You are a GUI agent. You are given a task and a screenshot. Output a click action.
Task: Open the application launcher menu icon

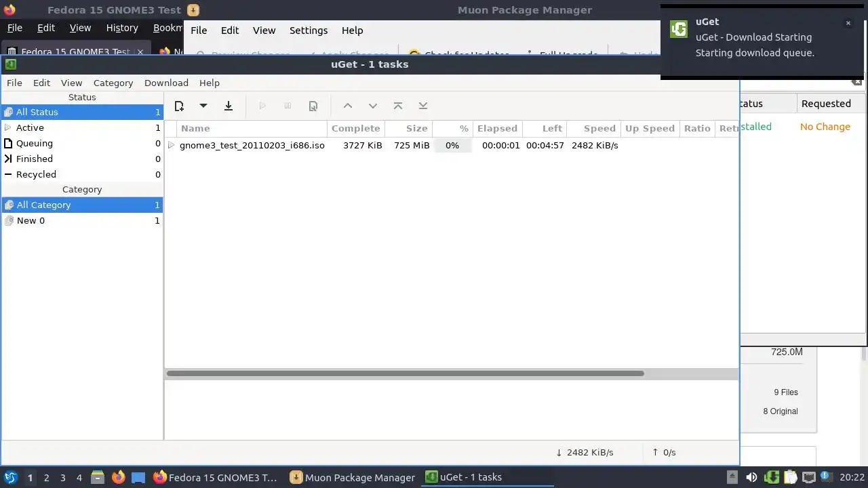click(x=10, y=477)
